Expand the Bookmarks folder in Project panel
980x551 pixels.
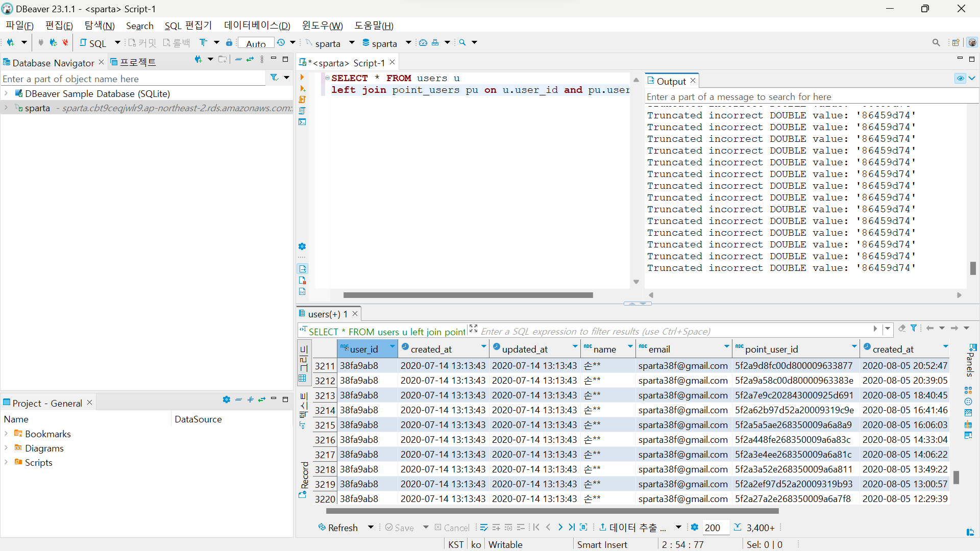(x=6, y=434)
